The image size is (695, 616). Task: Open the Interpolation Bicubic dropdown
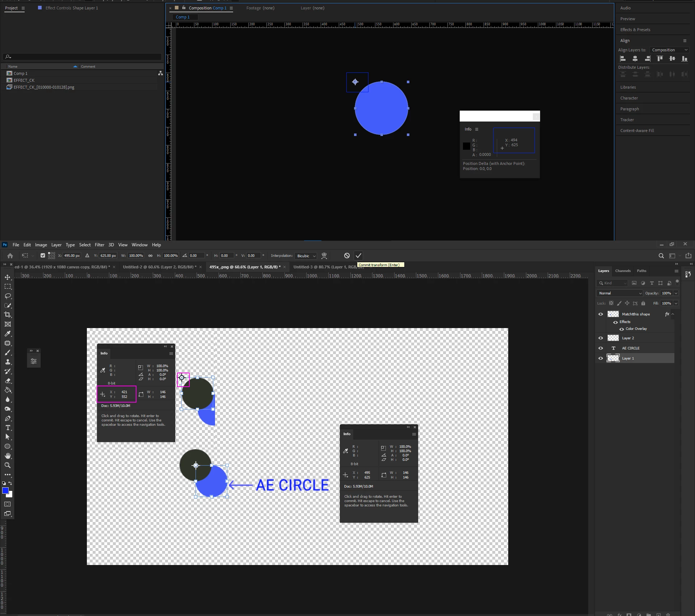tap(306, 256)
